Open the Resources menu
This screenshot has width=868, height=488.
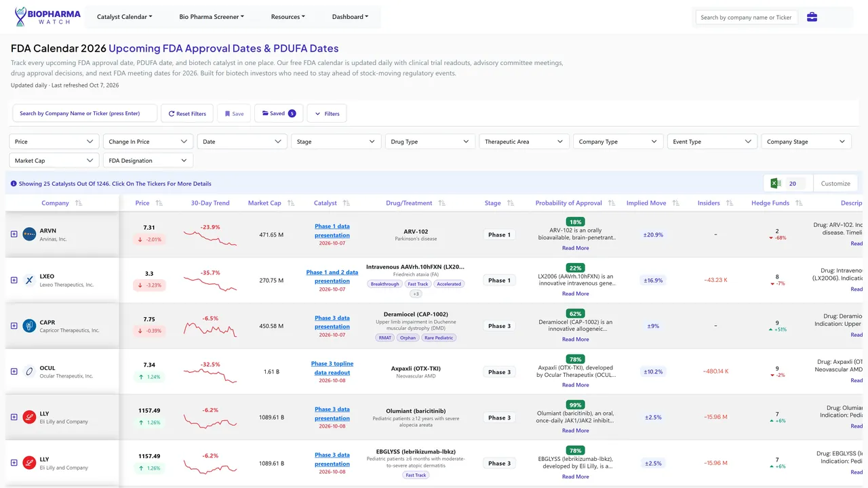click(x=288, y=17)
